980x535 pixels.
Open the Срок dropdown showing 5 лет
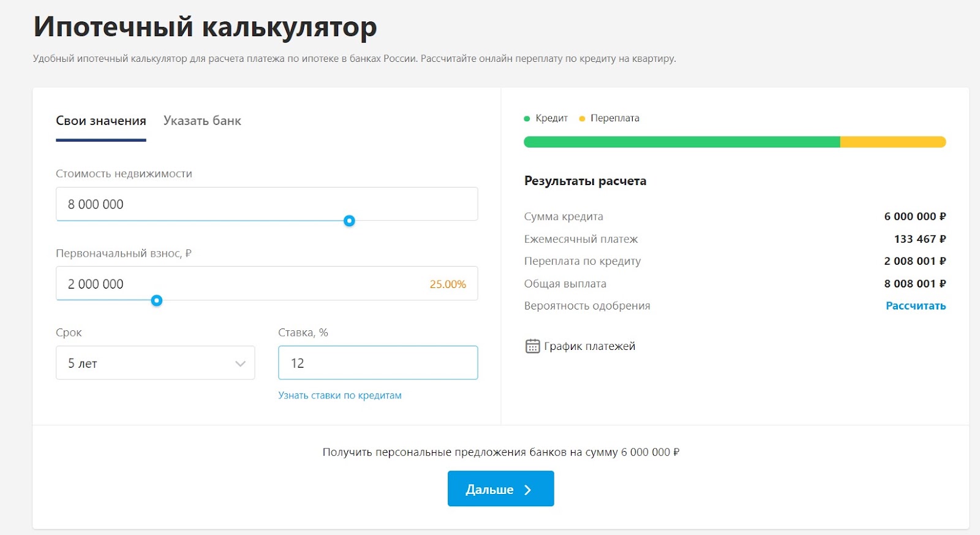pos(156,363)
